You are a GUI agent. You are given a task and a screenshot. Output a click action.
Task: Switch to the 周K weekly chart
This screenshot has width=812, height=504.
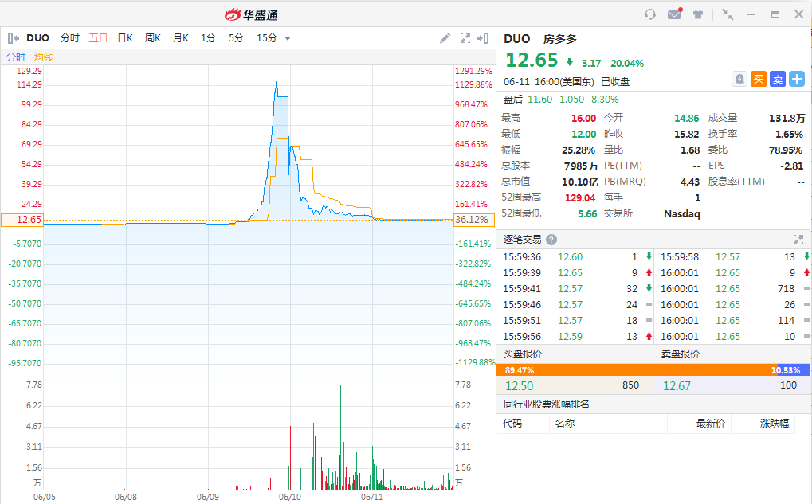coord(153,38)
